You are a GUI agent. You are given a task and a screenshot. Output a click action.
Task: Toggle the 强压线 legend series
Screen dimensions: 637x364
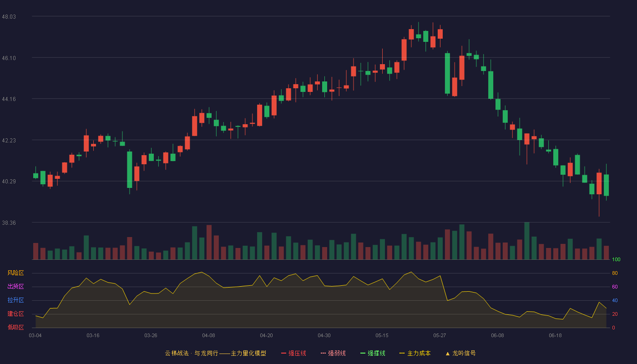pos(293,353)
